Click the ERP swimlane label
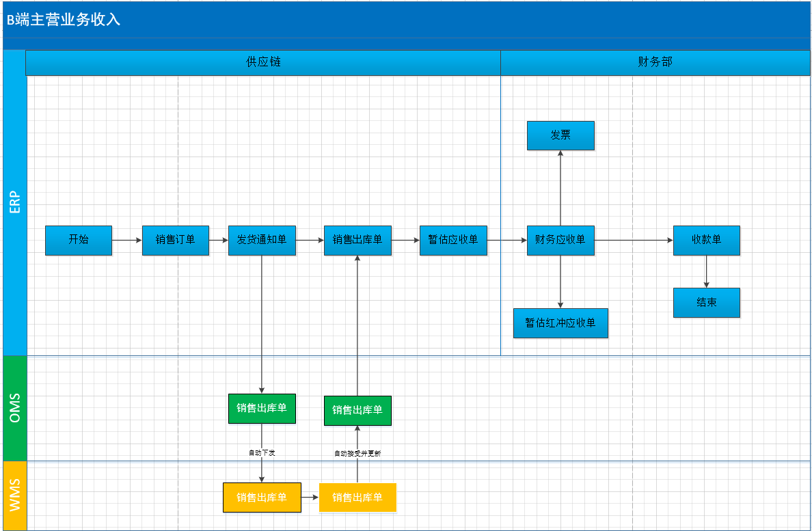 click(15, 202)
